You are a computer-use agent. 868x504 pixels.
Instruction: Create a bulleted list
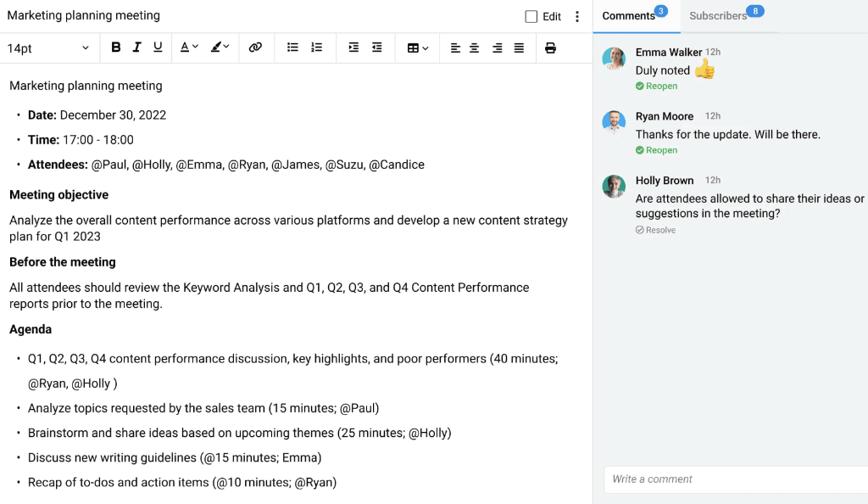tap(292, 48)
